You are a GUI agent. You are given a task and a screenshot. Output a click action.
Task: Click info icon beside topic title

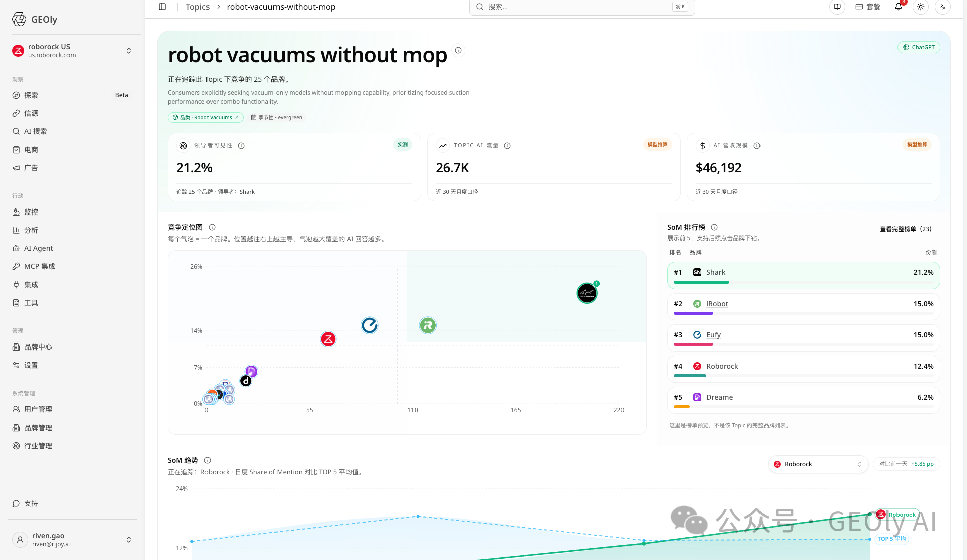coord(458,50)
